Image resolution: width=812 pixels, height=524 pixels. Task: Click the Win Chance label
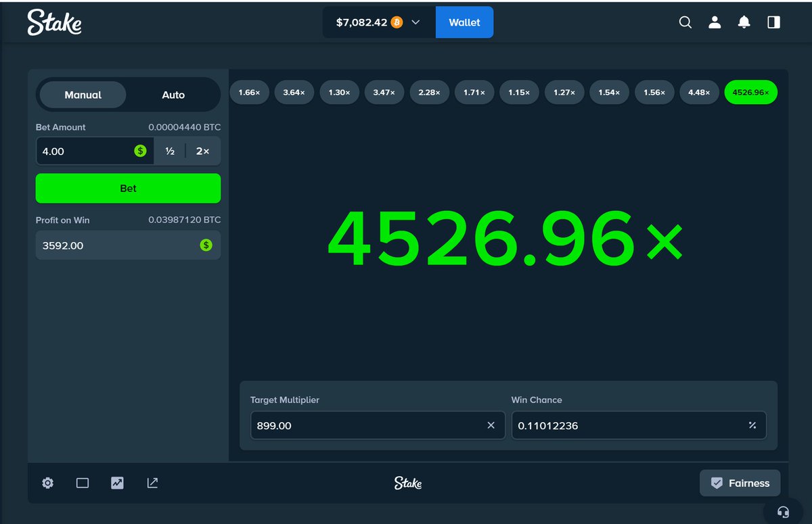point(537,400)
